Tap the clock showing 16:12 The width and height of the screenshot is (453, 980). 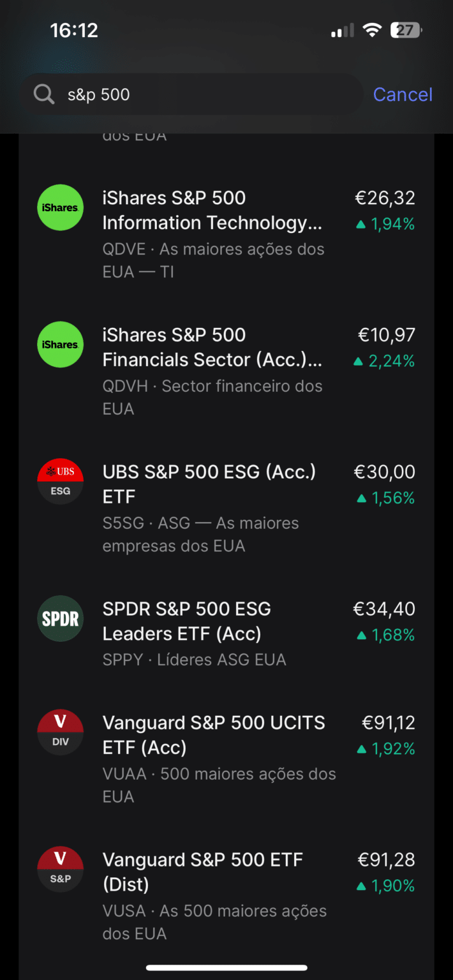click(x=74, y=29)
